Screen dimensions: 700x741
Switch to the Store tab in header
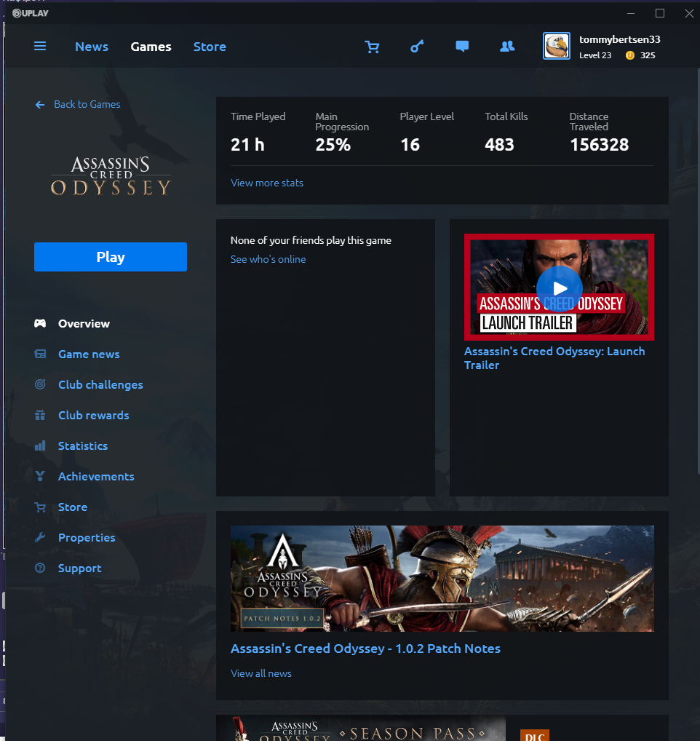click(210, 47)
